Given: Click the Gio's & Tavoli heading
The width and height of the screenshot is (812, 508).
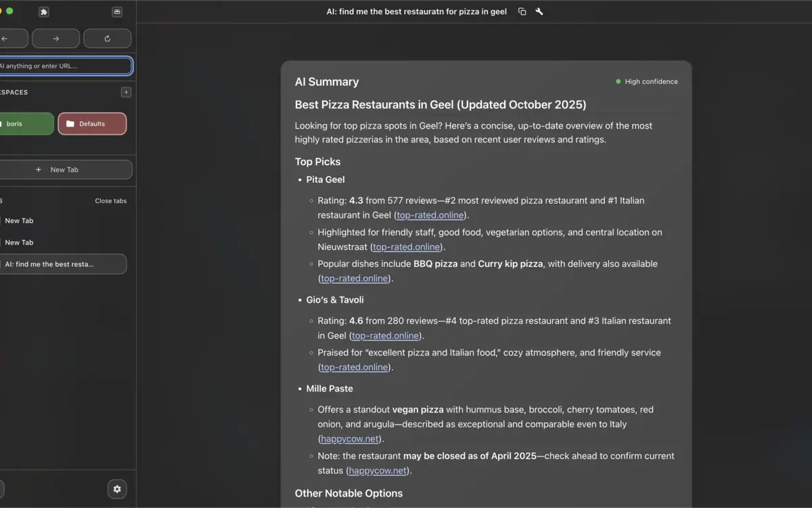Looking at the screenshot, I should click(x=335, y=299).
